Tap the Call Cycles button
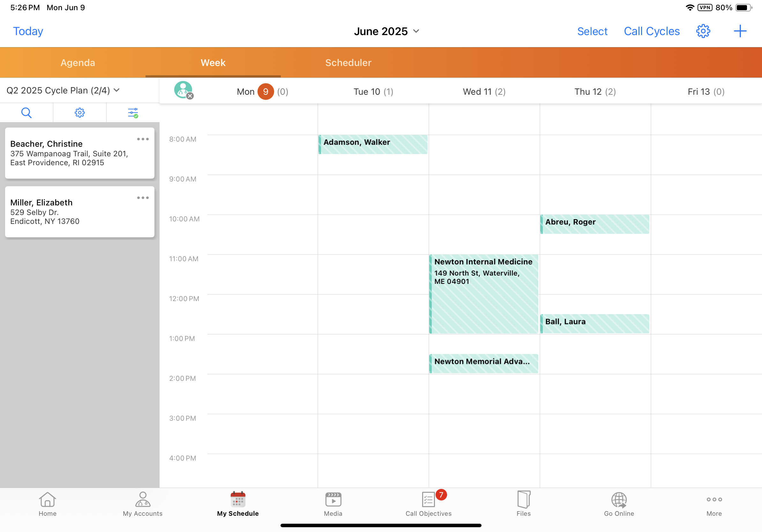 tap(652, 31)
